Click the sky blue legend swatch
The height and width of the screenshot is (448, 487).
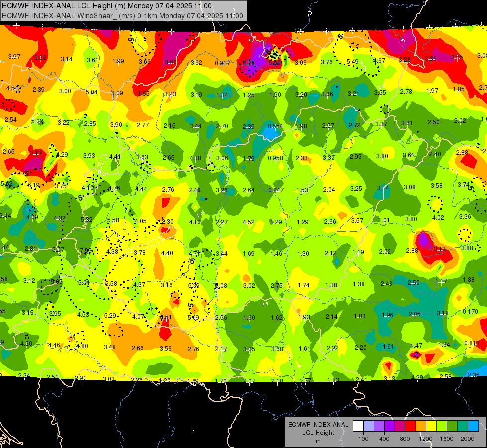pos(473,426)
